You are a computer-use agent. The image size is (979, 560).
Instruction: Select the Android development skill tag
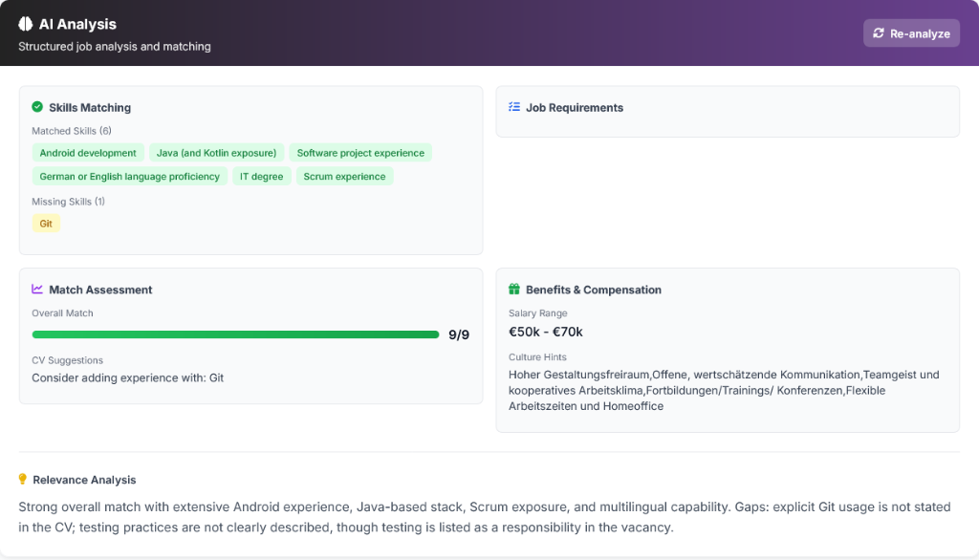point(88,153)
